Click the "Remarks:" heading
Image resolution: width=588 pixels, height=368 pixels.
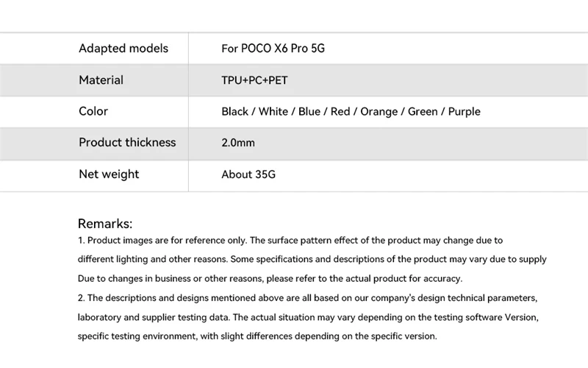[105, 224]
